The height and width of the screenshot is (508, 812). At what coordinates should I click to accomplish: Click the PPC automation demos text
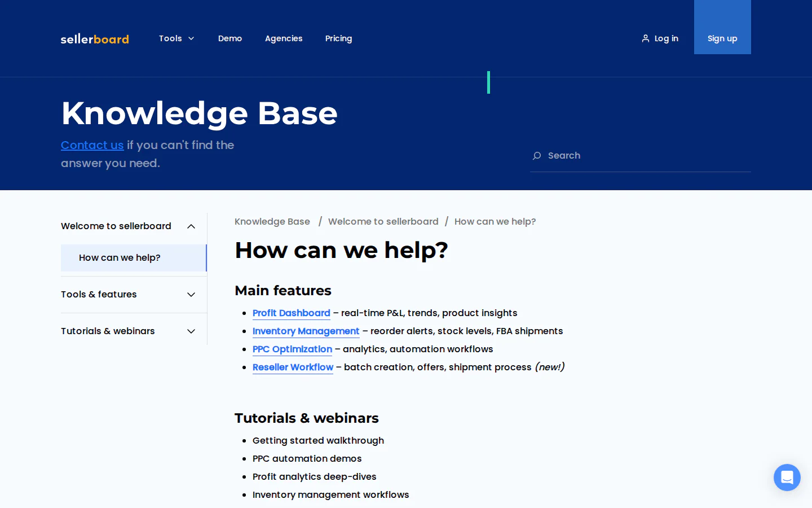pyautogui.click(x=307, y=458)
